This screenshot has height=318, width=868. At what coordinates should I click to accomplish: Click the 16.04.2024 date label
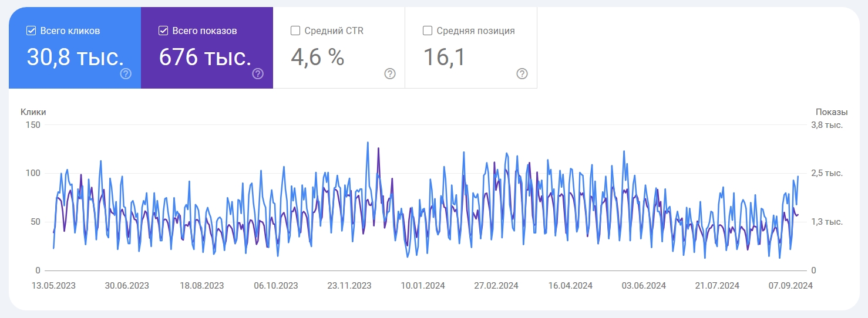pos(570,286)
